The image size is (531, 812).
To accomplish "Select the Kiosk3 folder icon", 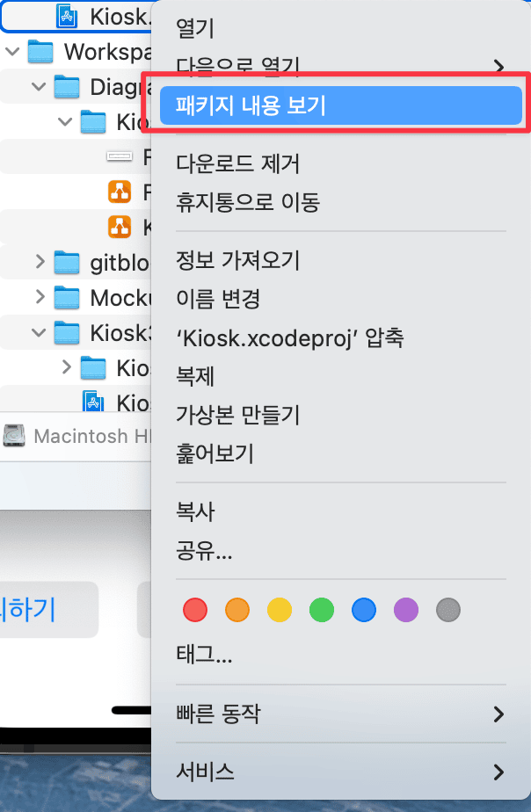I will click(x=67, y=332).
